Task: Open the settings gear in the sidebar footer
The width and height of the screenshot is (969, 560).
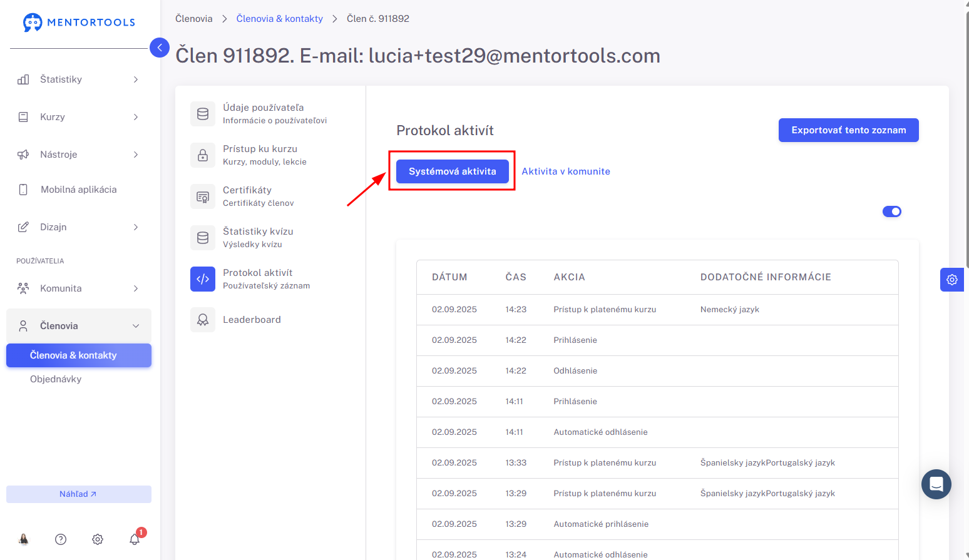Action: (98, 539)
